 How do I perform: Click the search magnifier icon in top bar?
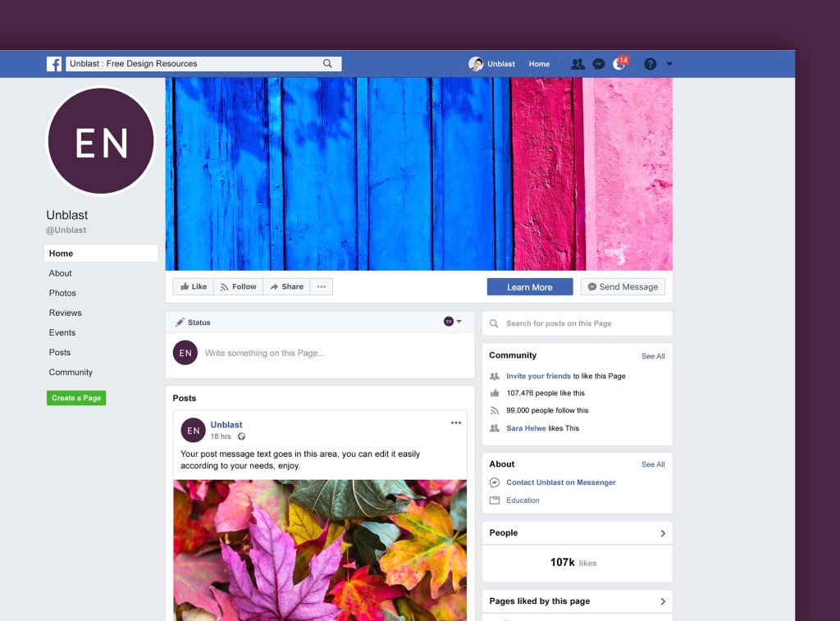tap(327, 64)
